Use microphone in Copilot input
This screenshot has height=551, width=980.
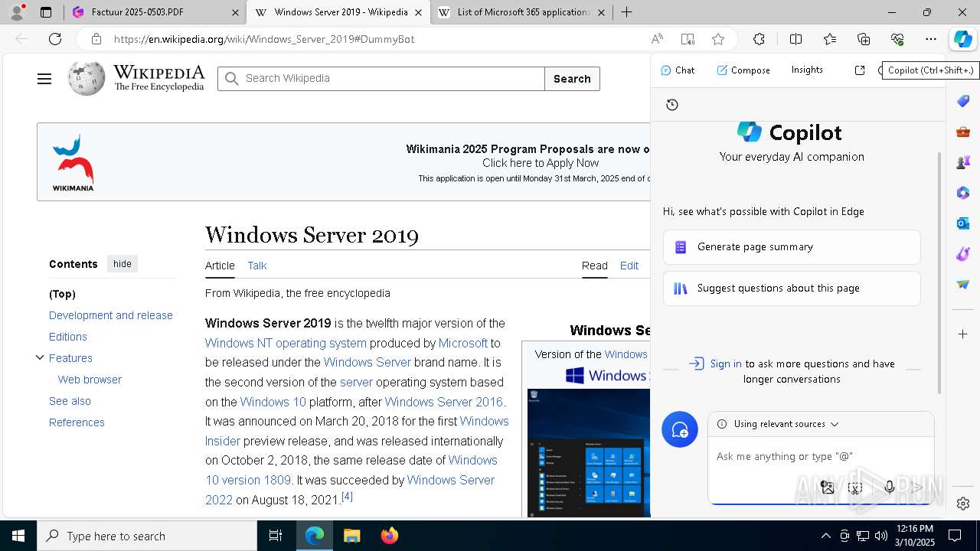pos(889,487)
